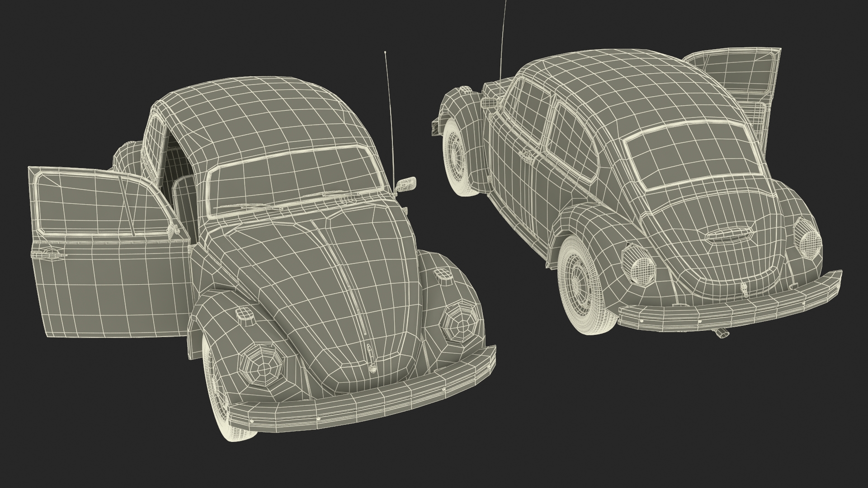Select the front hood handle on left car
This screenshot has width=868, height=488.
click(x=371, y=358)
